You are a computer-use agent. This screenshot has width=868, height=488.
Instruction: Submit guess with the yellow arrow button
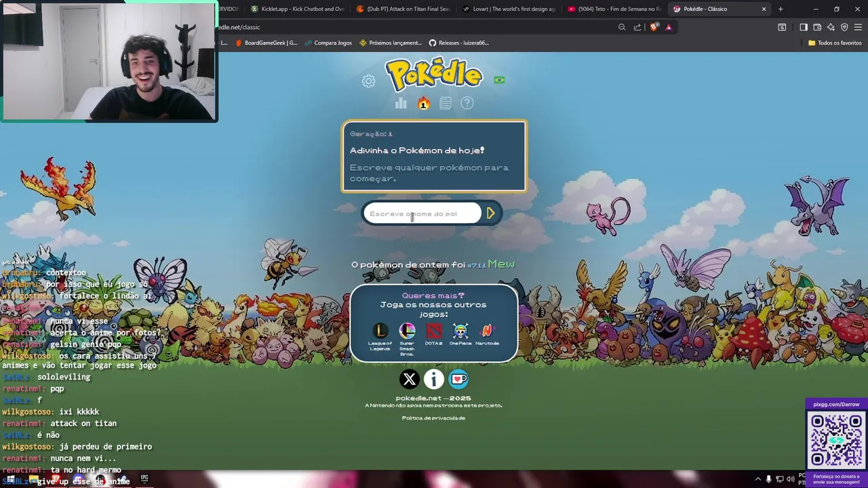click(x=491, y=213)
